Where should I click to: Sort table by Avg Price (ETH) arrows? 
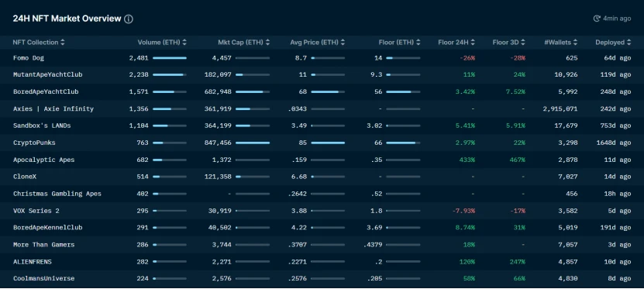(x=343, y=43)
